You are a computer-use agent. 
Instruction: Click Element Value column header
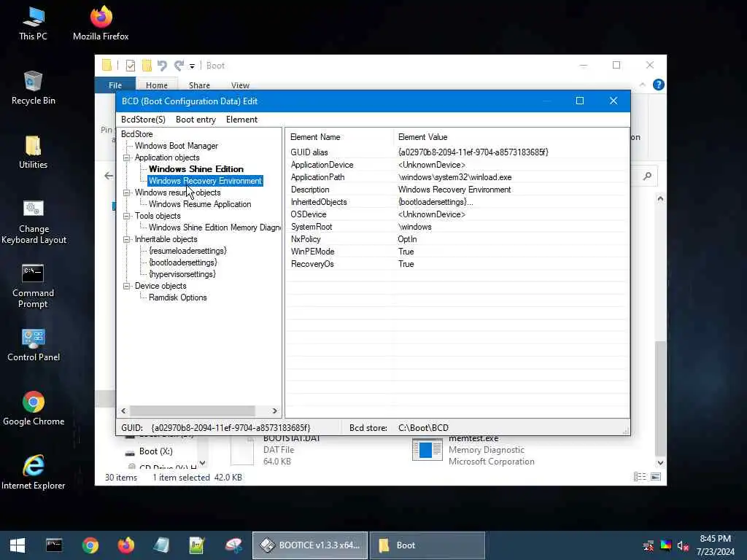(511, 137)
